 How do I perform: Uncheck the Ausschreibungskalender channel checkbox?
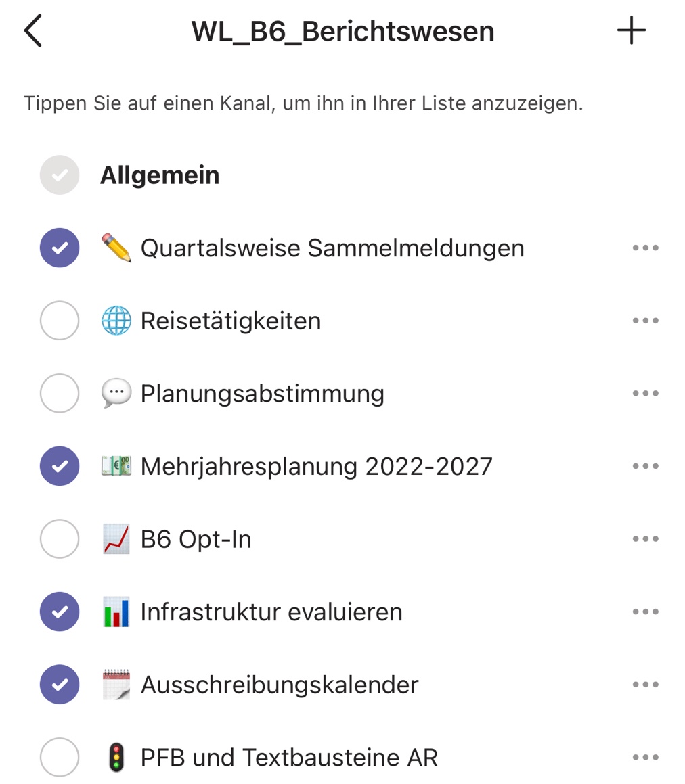60,685
